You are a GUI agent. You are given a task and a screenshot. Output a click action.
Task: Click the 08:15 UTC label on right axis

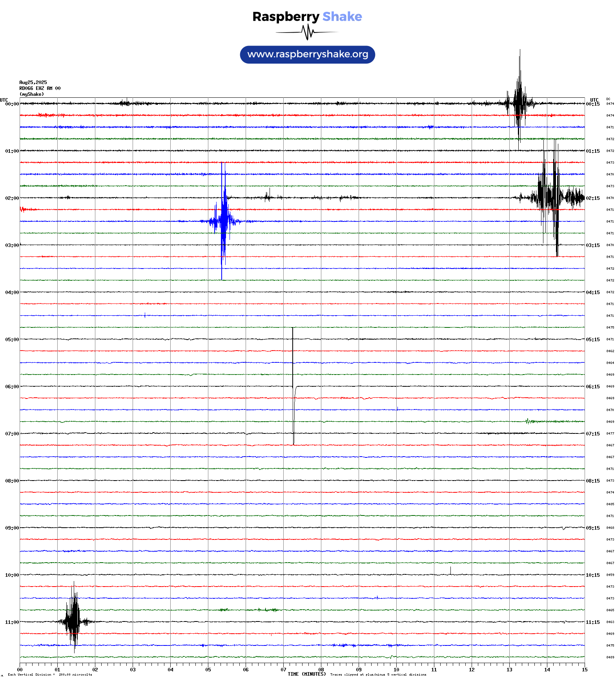592,481
